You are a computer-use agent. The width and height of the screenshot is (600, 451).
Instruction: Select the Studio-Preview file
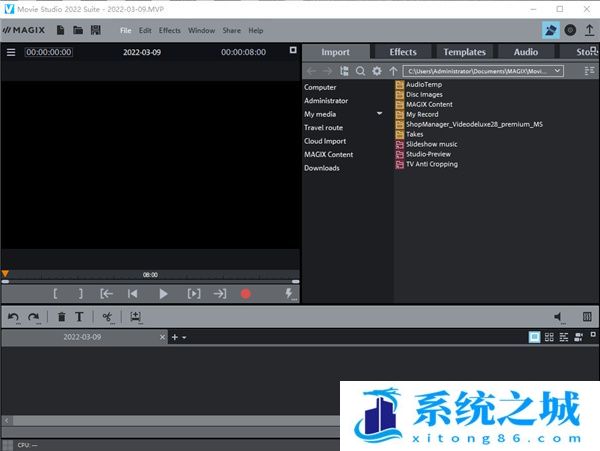423,154
